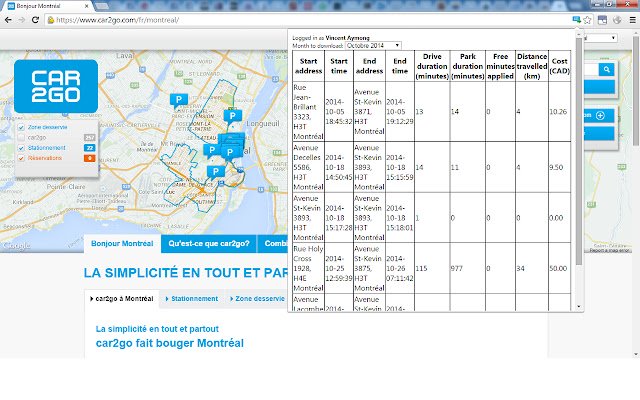
Task: Click the padlock icon in the address bar
Action: (x=51, y=20)
